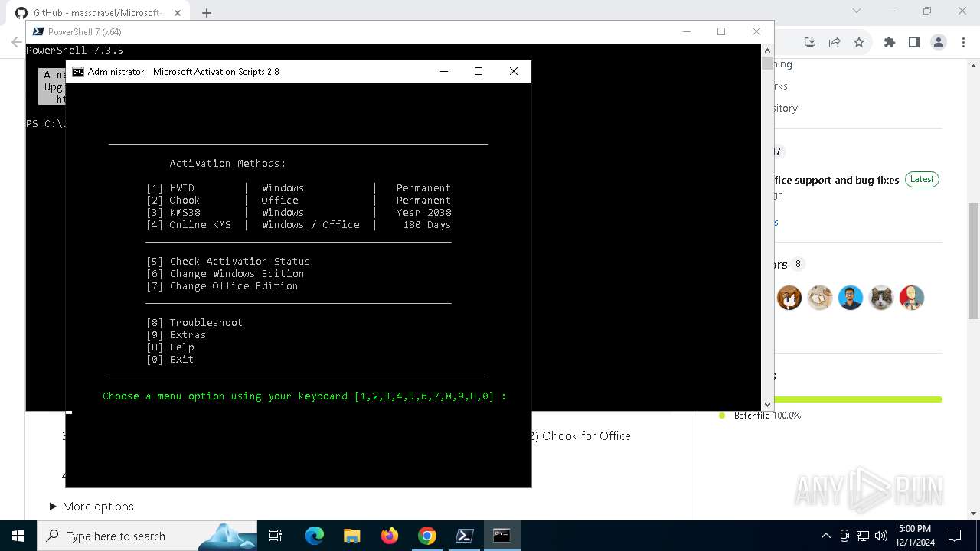Click the taskbar Type here to search box
The width and height of the screenshot is (980, 551).
click(x=148, y=536)
